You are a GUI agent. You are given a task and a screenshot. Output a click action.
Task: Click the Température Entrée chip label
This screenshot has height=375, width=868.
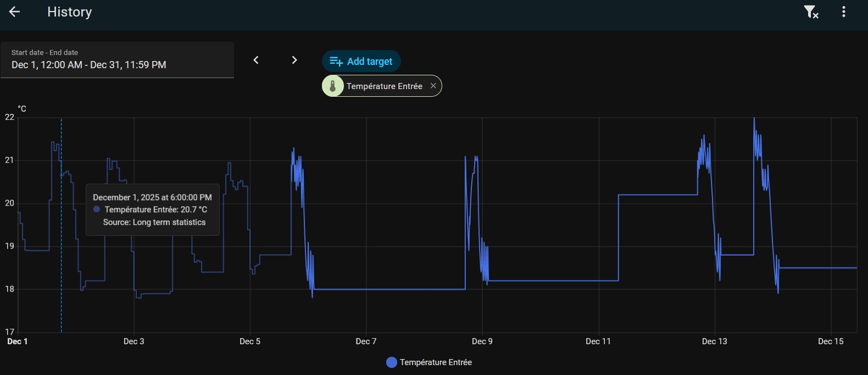[385, 86]
